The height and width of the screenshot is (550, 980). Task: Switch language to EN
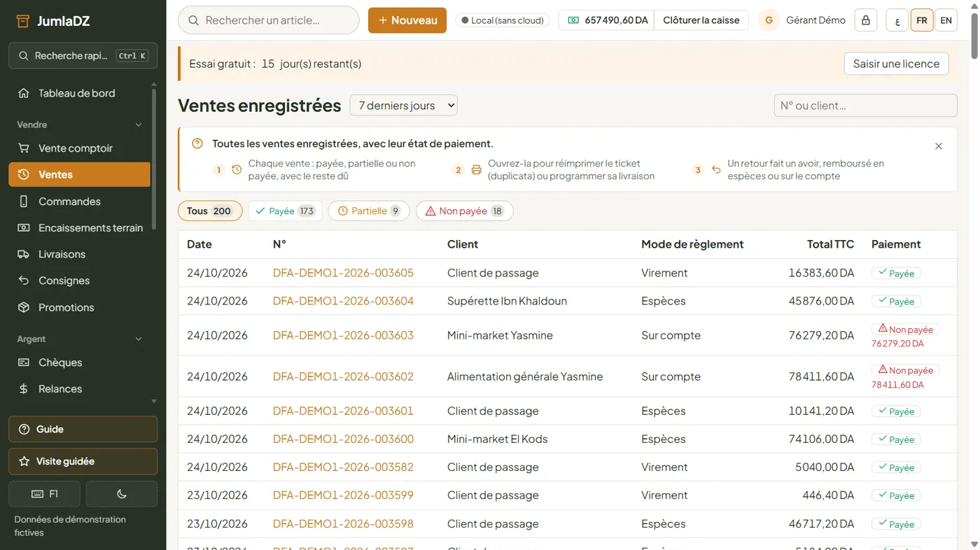point(946,20)
